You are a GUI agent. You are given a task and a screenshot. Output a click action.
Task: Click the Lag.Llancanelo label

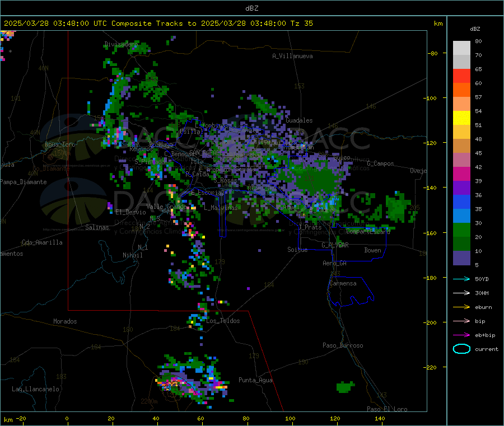[36, 389]
